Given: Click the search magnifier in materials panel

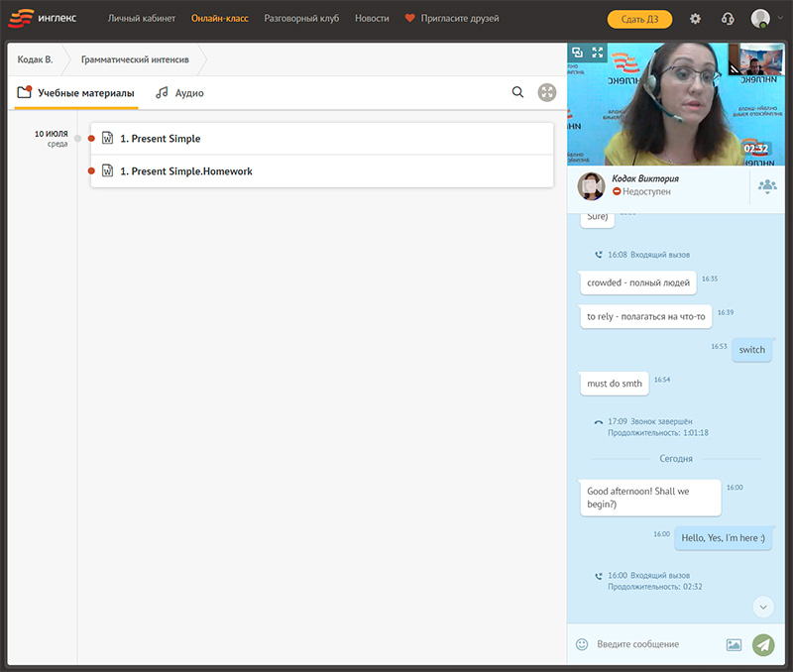Looking at the screenshot, I should click(517, 92).
